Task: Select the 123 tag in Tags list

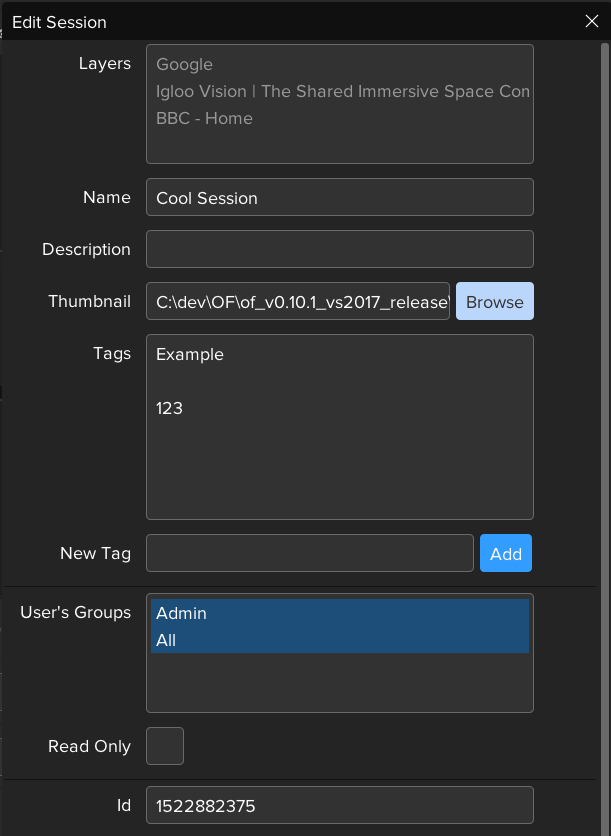Action: point(170,408)
